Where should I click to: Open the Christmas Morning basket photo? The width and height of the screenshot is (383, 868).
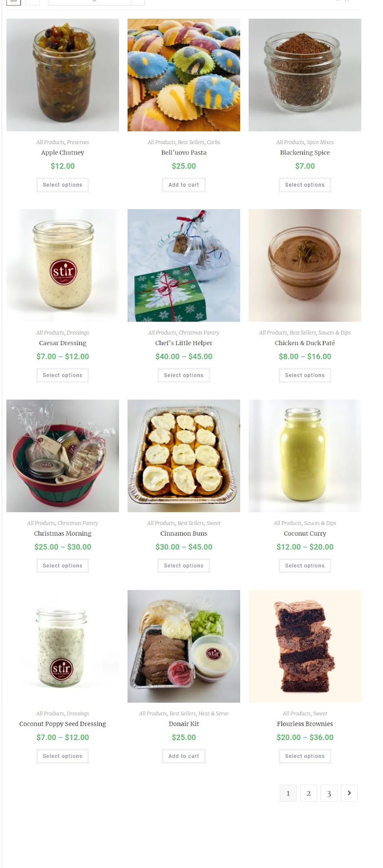coord(63,456)
